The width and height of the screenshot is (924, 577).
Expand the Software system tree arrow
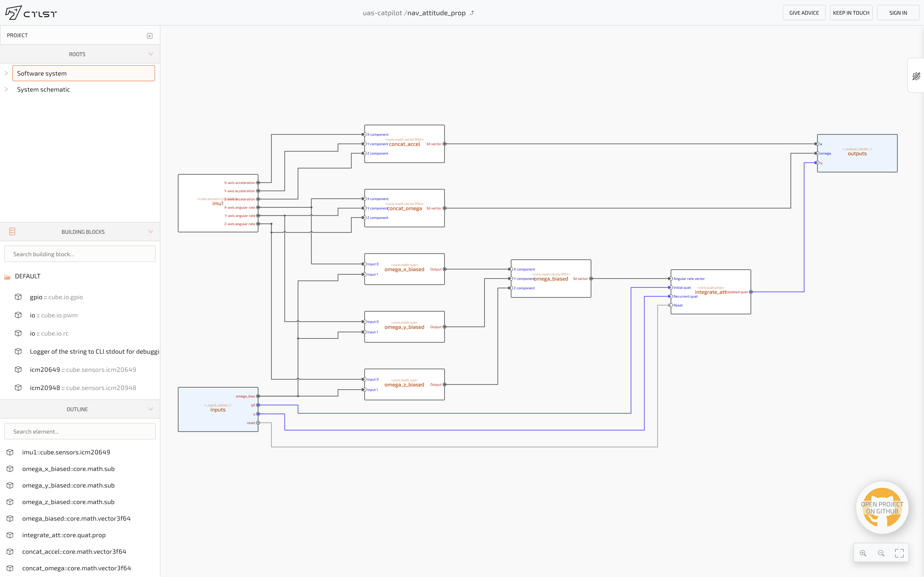[x=6, y=73]
